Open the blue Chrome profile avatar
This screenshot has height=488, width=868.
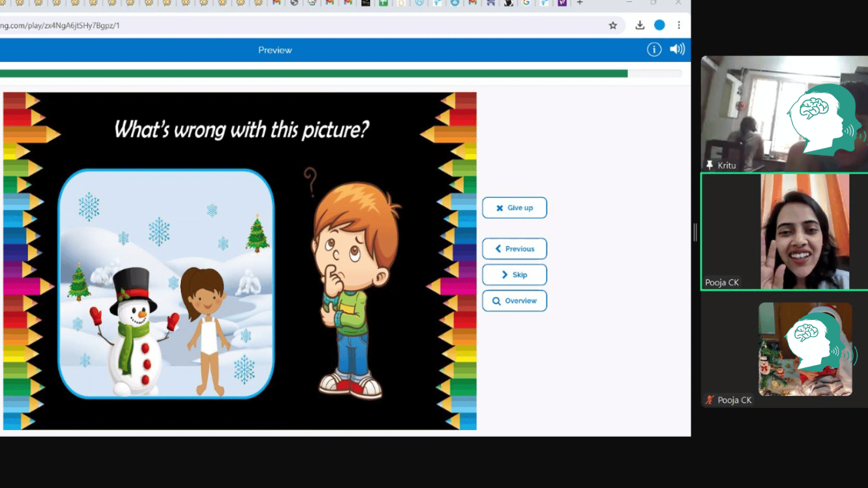click(x=659, y=25)
